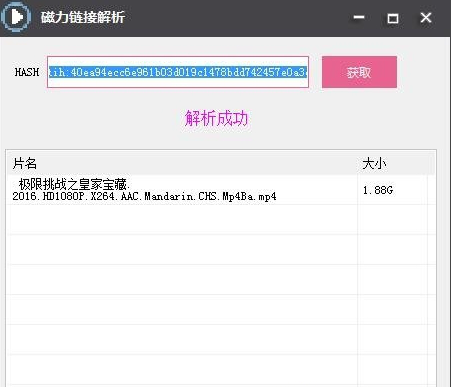Screen dimensions: 455x387
Task: Minimize the 磁力链接解析 window
Action: click(x=359, y=17)
